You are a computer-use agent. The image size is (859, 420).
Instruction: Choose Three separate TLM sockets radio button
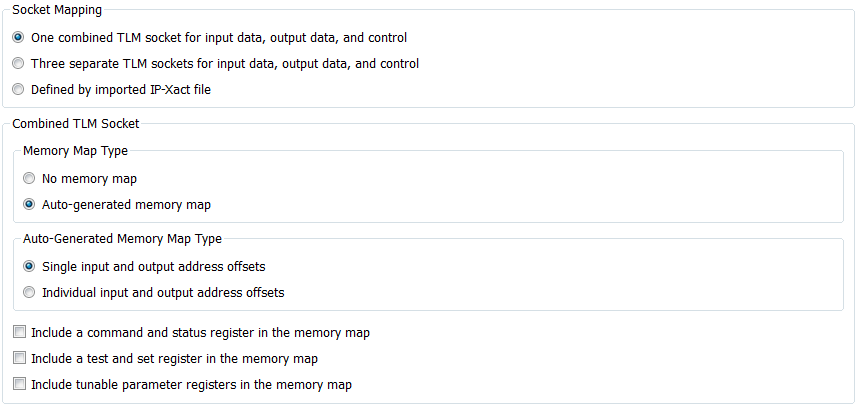pyautogui.click(x=18, y=64)
